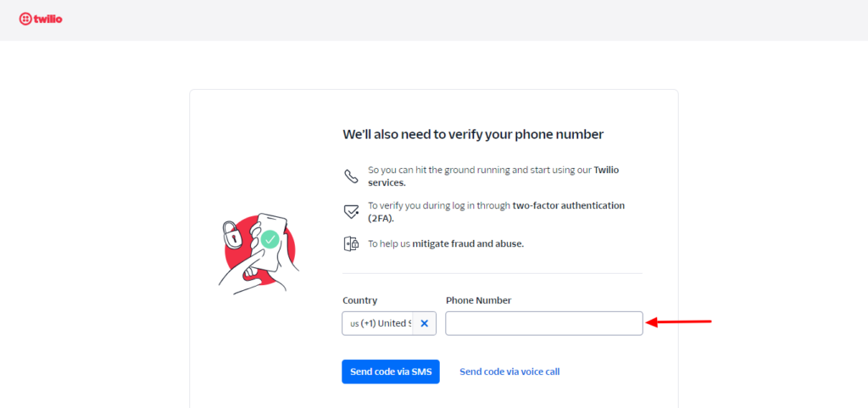Image resolution: width=868 pixels, height=408 pixels.
Task: Click the Phone Number field label
Action: point(478,300)
